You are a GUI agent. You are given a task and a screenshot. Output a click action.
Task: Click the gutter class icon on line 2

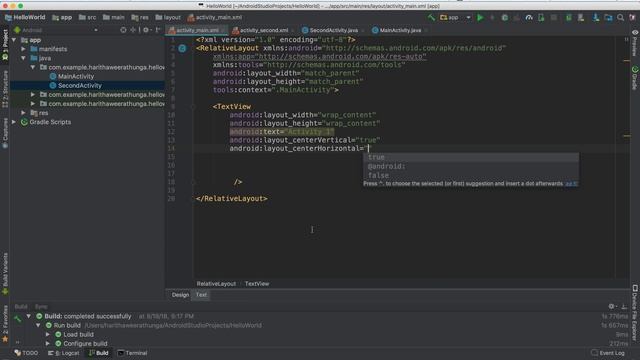click(x=182, y=49)
